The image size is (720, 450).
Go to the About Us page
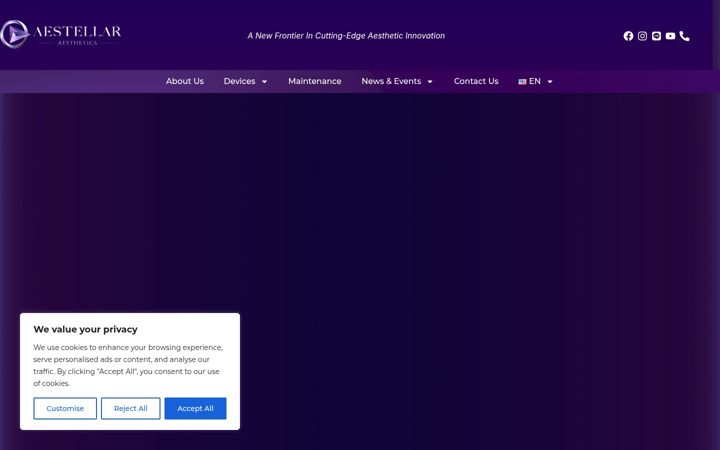185,81
